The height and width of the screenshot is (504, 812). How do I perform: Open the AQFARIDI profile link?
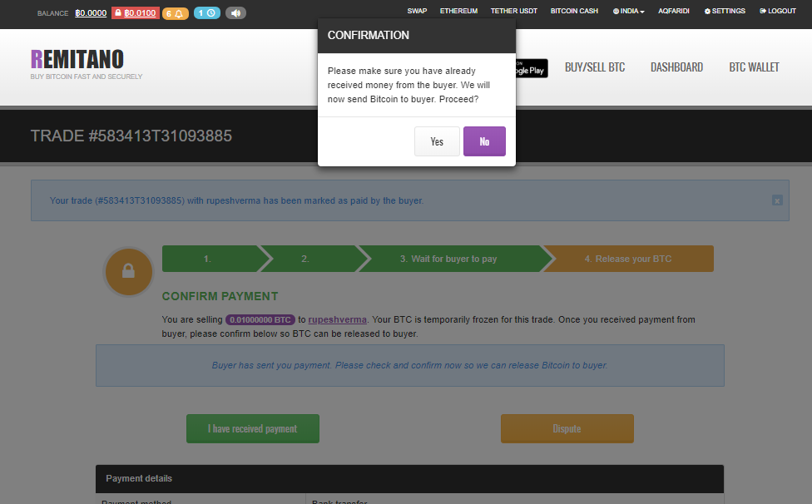(x=673, y=11)
